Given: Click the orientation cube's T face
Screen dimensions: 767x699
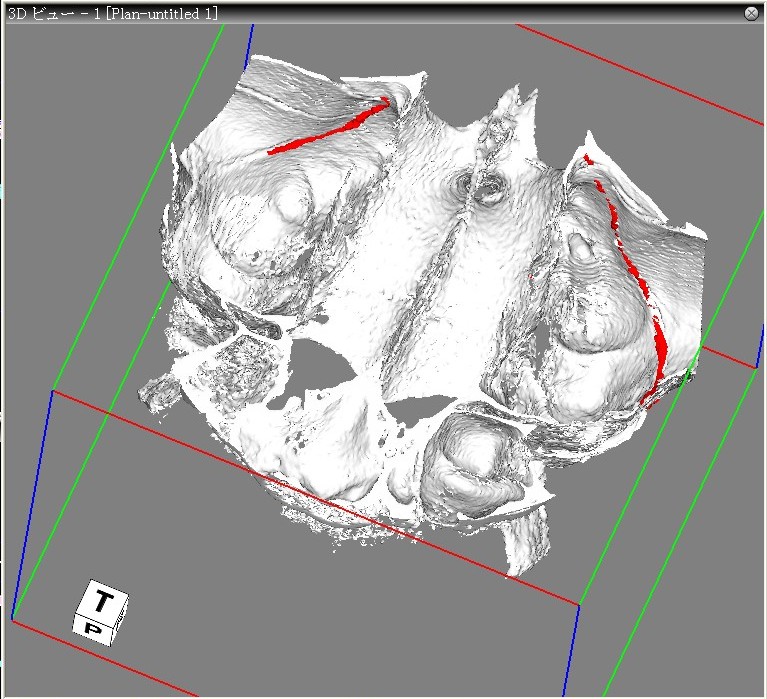Looking at the screenshot, I should (x=104, y=601).
